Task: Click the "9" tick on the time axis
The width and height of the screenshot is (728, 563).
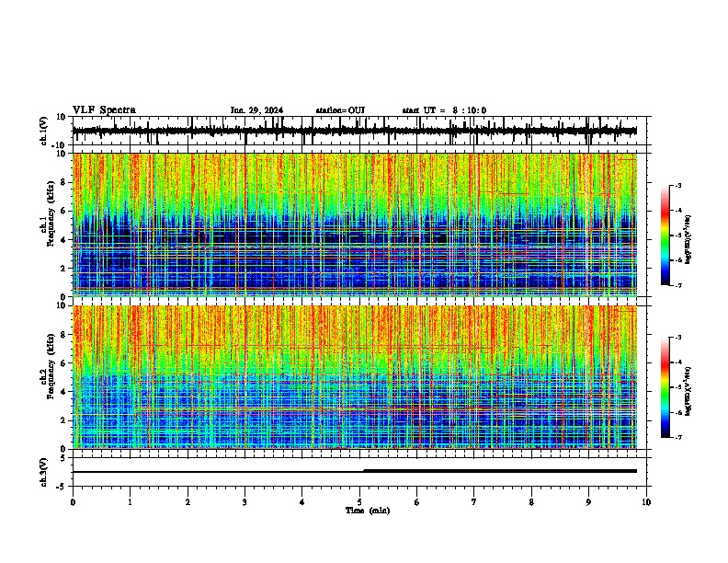Action: (x=588, y=502)
